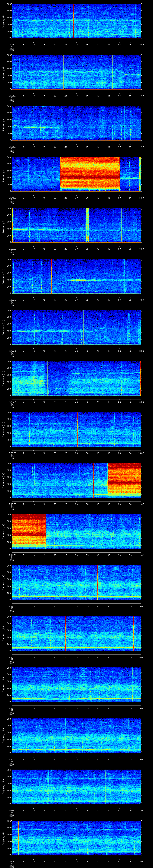
Task: Click the spectrogram panel starting at 19:06:00
Action: [x=76, y=276]
